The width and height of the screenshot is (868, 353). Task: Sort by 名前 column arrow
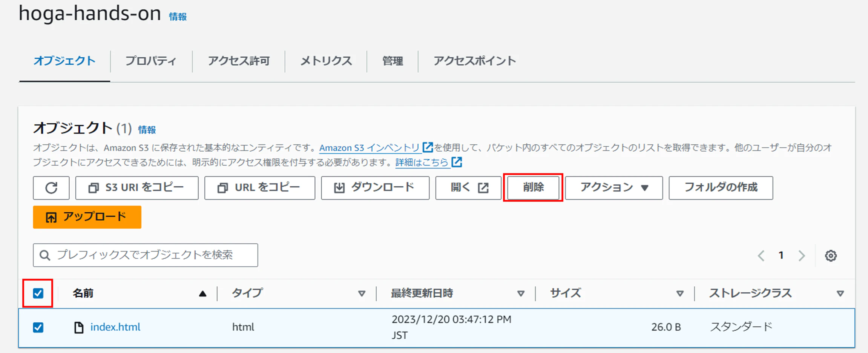202,293
